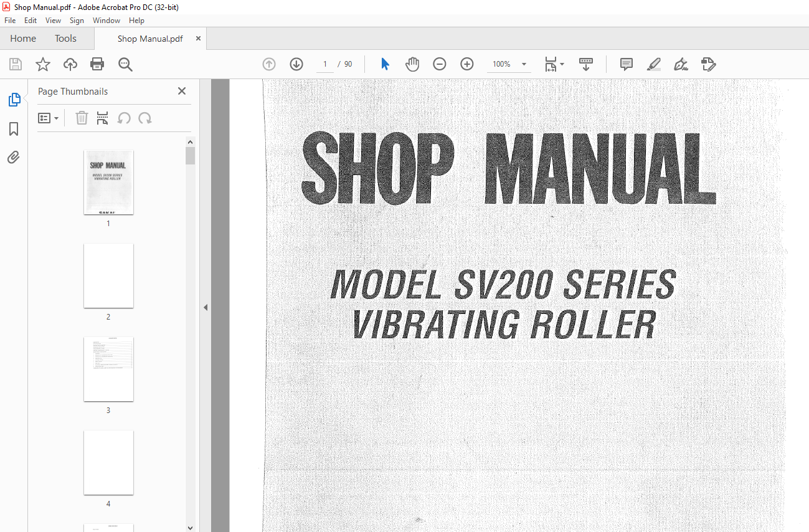
Task: Click the insert pages/page break icon
Action: [x=103, y=118]
